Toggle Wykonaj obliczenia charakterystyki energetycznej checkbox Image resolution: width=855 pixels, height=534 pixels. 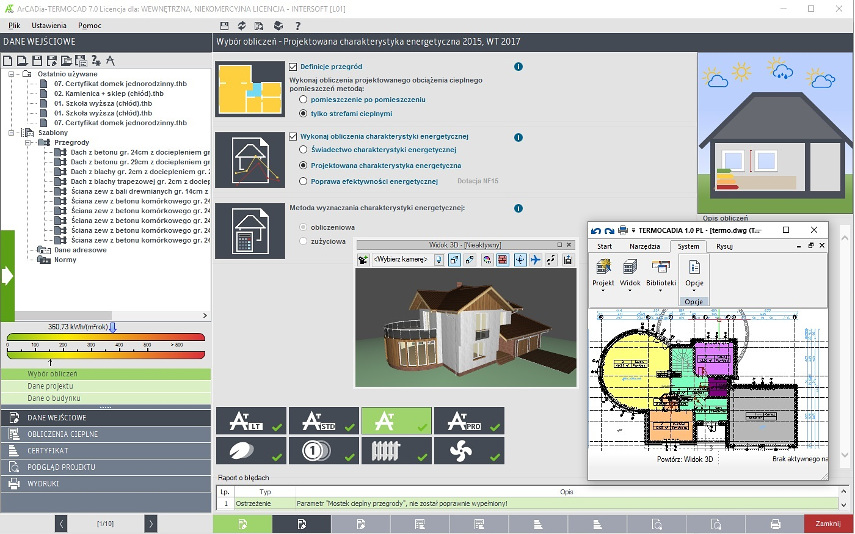(293, 137)
